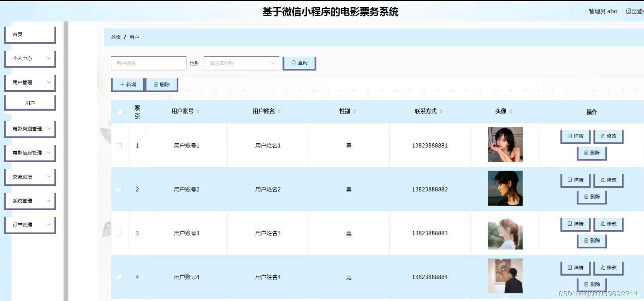The height and width of the screenshot is (301, 644).
Task: Open avatar thumbnail of 用户姓名2
Action: coord(505,188)
